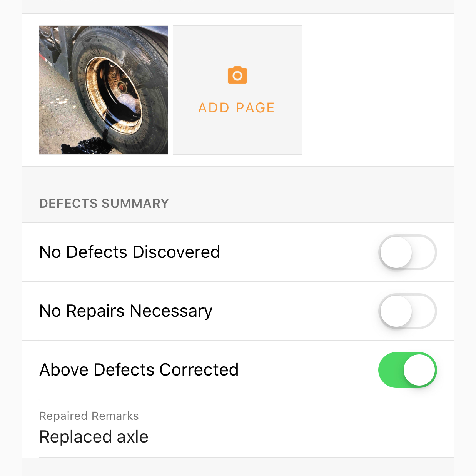Disable the Above Defects Corrected switch
Image resolution: width=476 pixels, height=476 pixels.
tap(408, 370)
